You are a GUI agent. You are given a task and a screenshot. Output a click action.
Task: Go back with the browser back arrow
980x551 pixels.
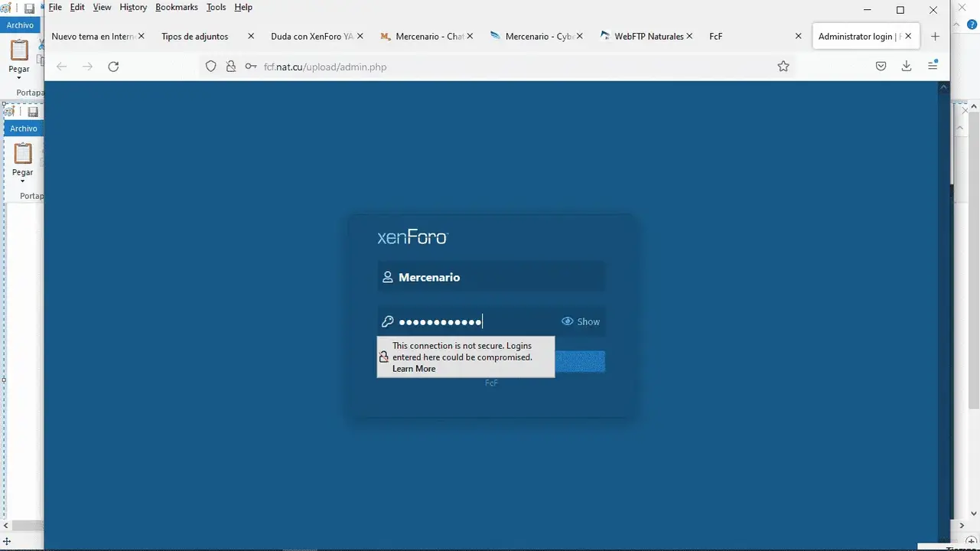pyautogui.click(x=62, y=67)
